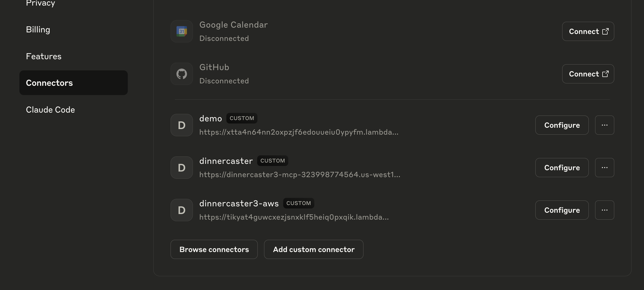
Task: Open the Claude Code settings section
Action: pos(50,110)
